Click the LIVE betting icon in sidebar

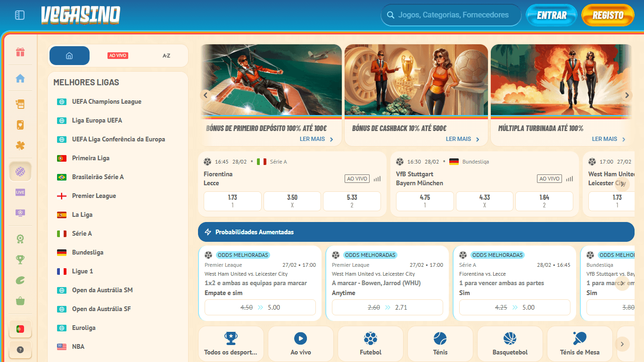click(20, 192)
